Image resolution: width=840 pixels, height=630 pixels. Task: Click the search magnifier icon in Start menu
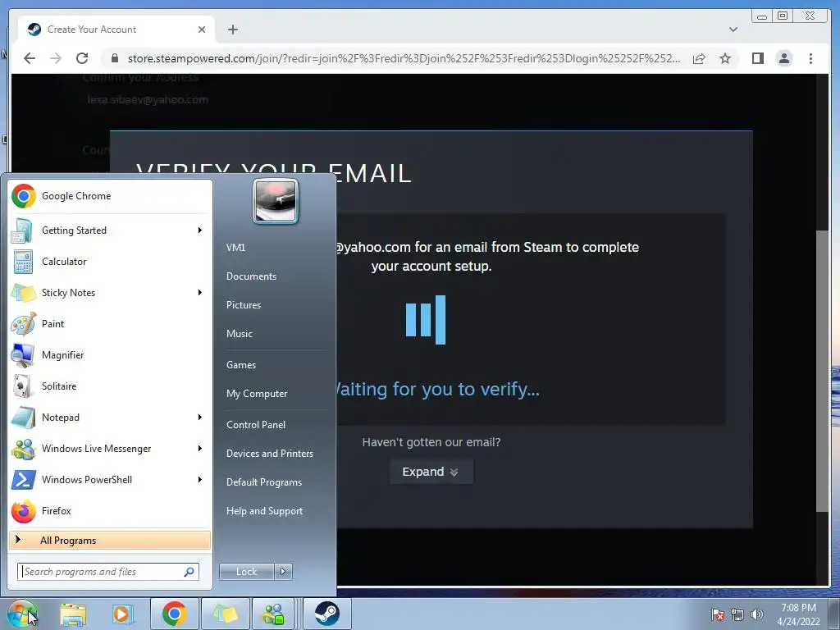(189, 572)
